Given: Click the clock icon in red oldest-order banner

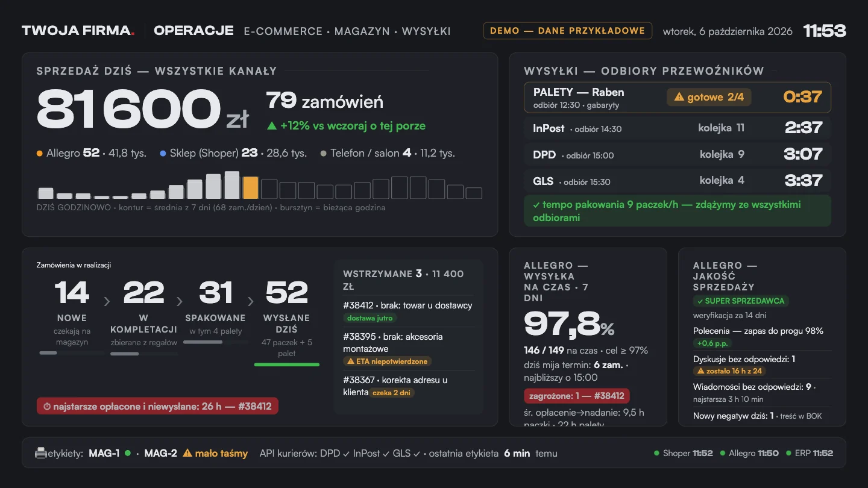Looking at the screenshot, I should [x=47, y=407].
